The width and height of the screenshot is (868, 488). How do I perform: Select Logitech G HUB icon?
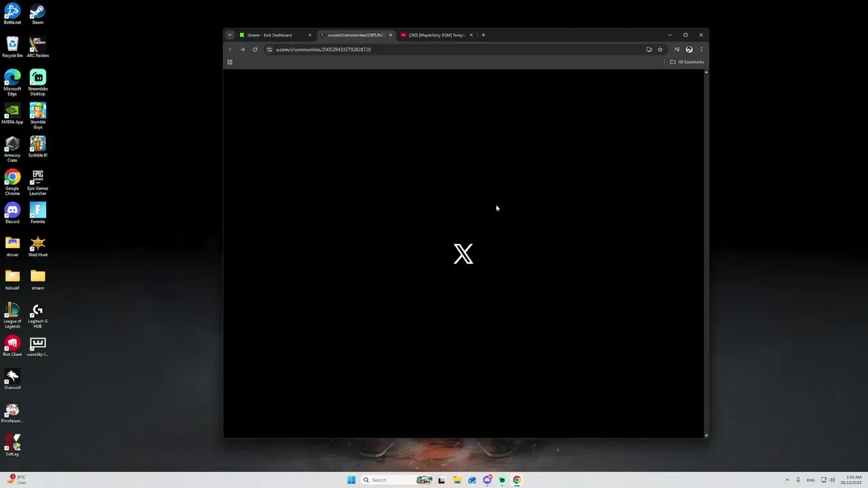38,315
